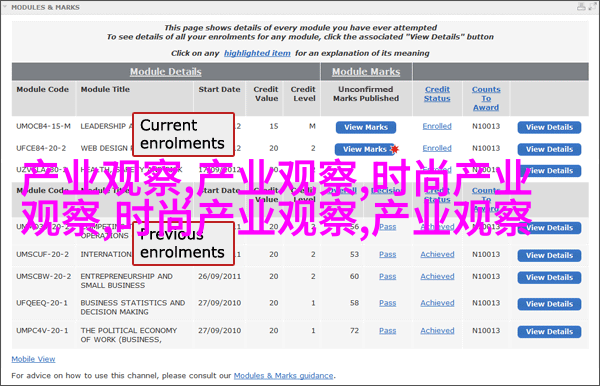Click the mark 58 for UFQEEQ-20-1
Screen dimensions: 600x386
point(354,303)
